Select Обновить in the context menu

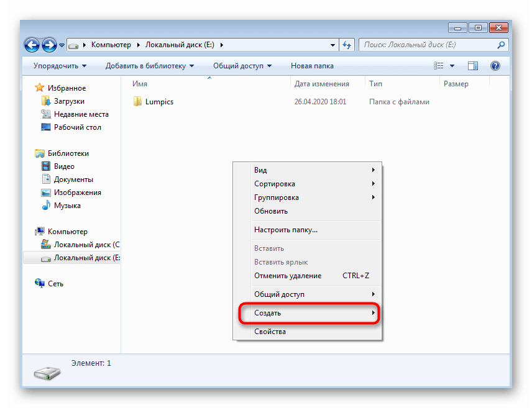tap(271, 211)
